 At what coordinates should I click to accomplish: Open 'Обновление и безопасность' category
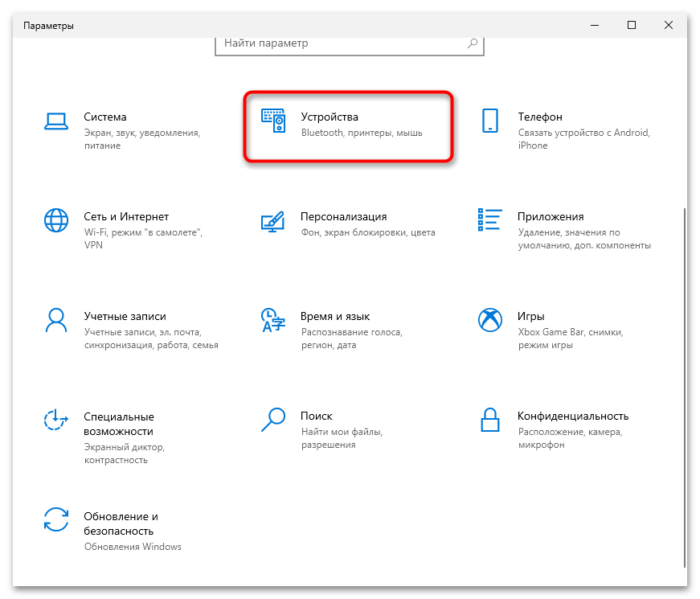point(121,523)
